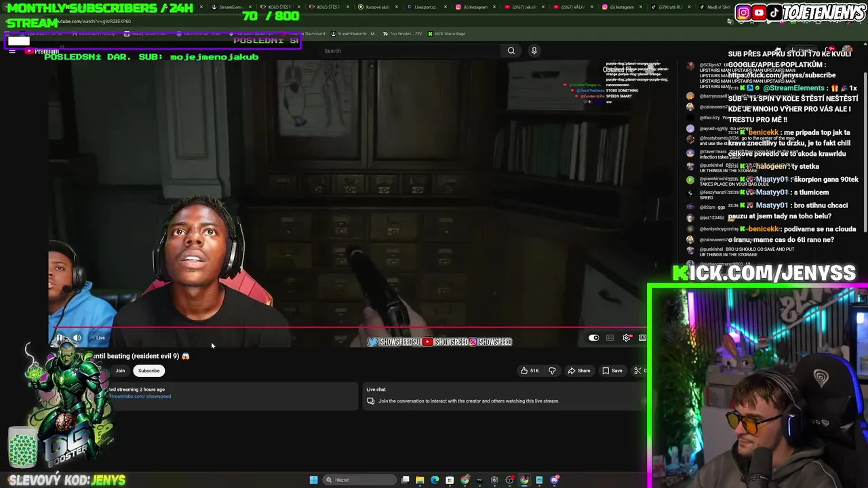
Task: Save video to playlist
Action: coord(612,371)
